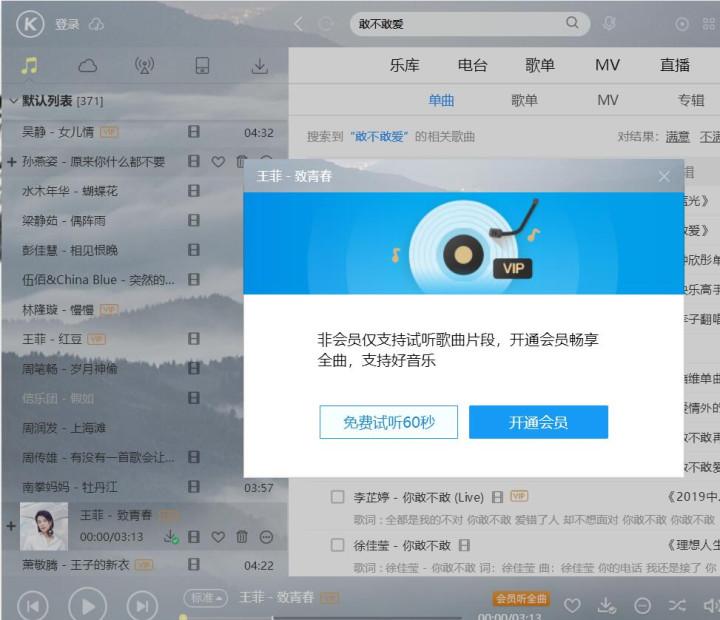Click plus icon beside 孙燕姿 - 原来你什么都不要
The width and height of the screenshot is (720, 620).
coord(12,162)
